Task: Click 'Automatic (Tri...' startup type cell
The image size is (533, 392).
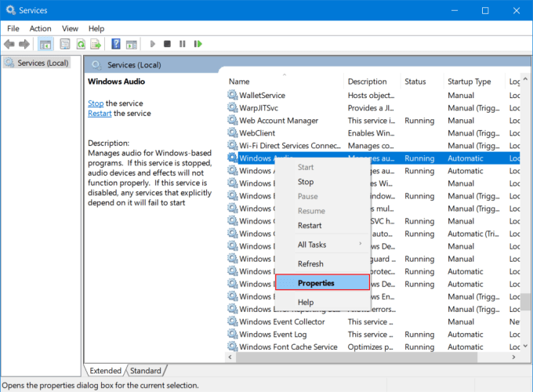Action: [473, 234]
